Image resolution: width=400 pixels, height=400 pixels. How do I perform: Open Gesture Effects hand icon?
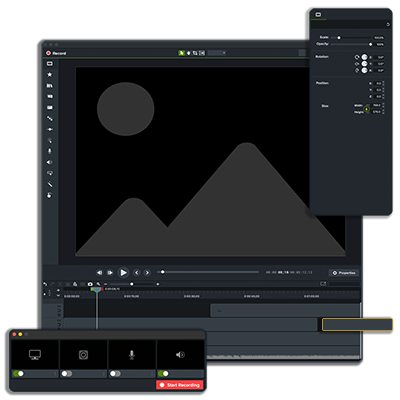coord(50,195)
